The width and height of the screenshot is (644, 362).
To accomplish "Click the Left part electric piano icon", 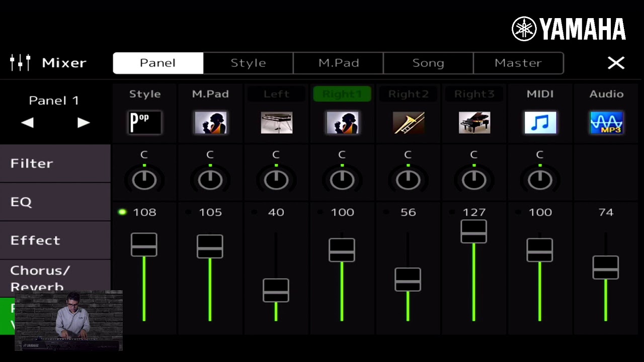I will coord(276,123).
